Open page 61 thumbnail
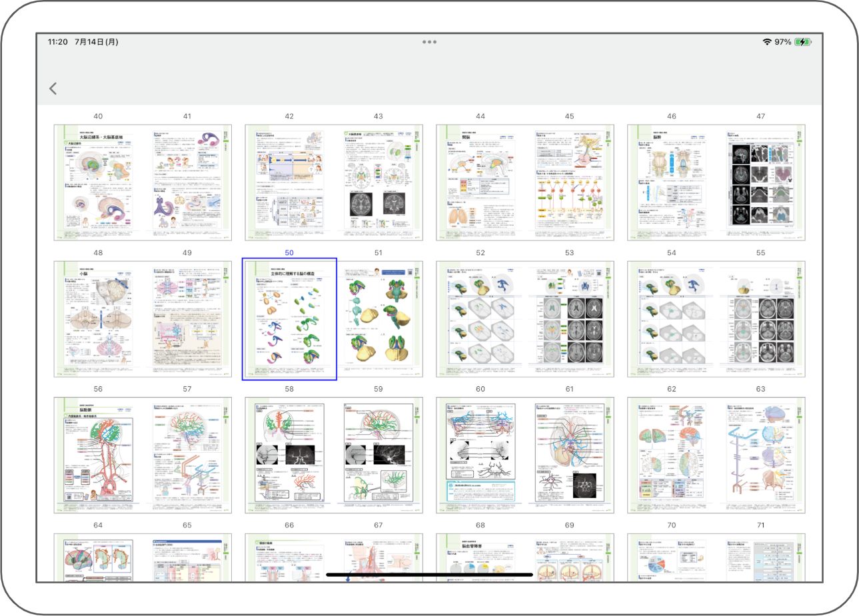The height and width of the screenshot is (616, 859). (570, 456)
